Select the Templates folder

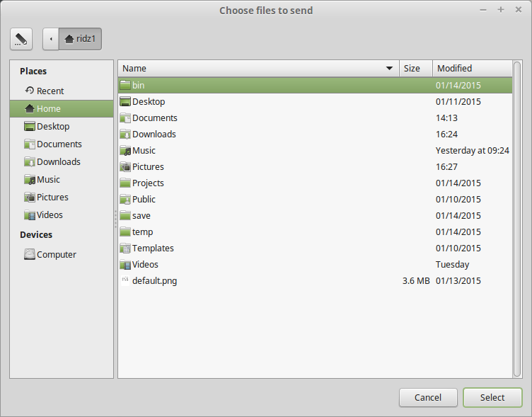[316, 249]
